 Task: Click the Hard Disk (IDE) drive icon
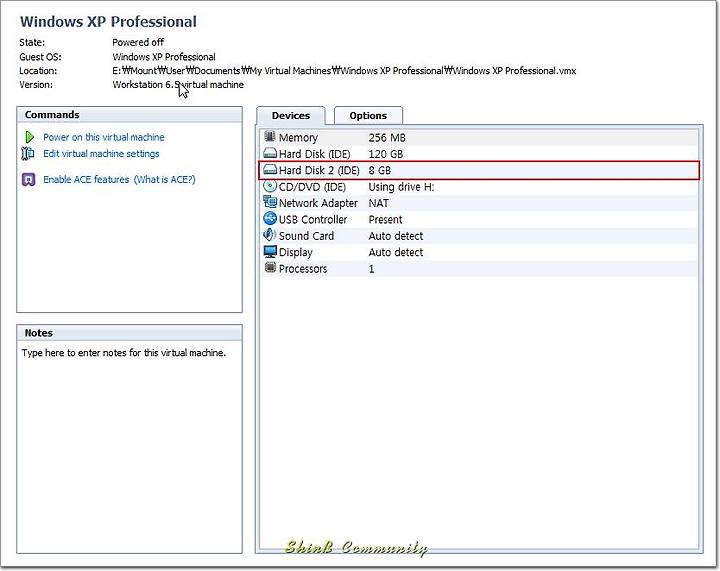270,153
